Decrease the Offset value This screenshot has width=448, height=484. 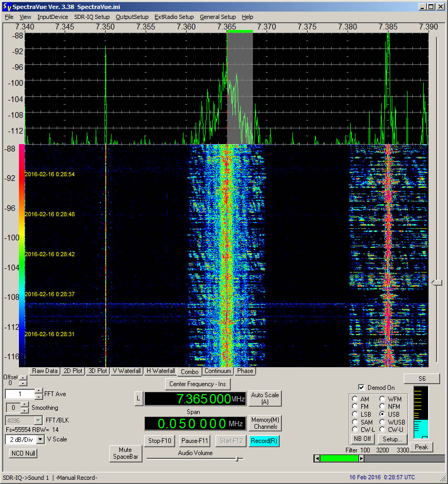pyautogui.click(x=23, y=384)
